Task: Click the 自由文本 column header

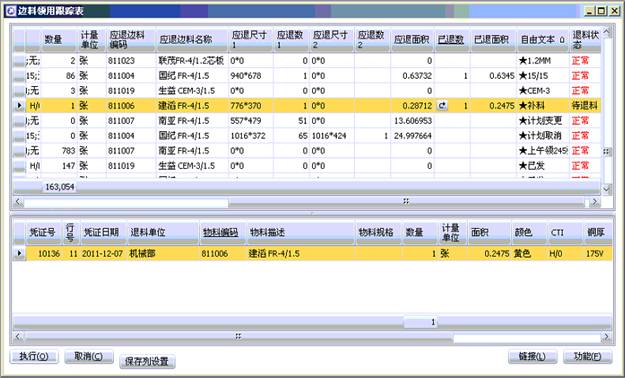Action: pos(542,40)
